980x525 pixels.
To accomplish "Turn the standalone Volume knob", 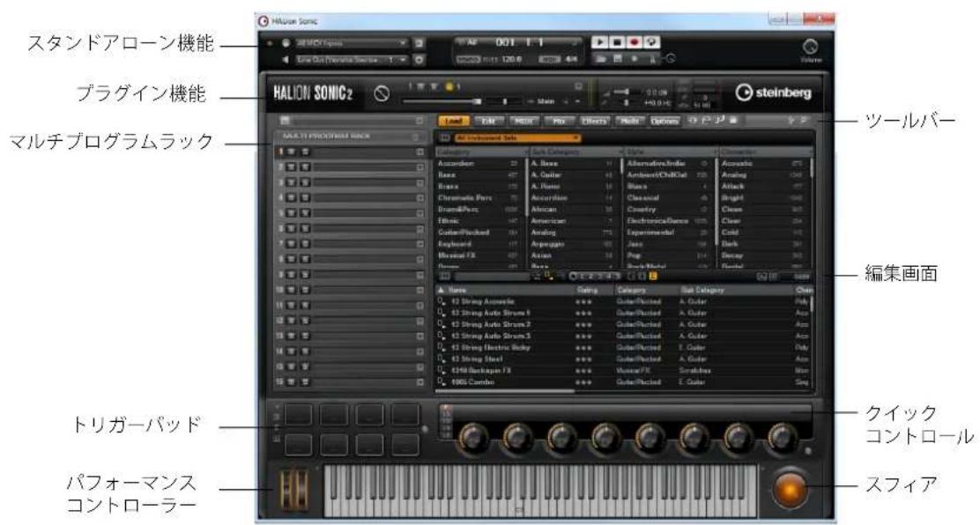I will coord(811,47).
